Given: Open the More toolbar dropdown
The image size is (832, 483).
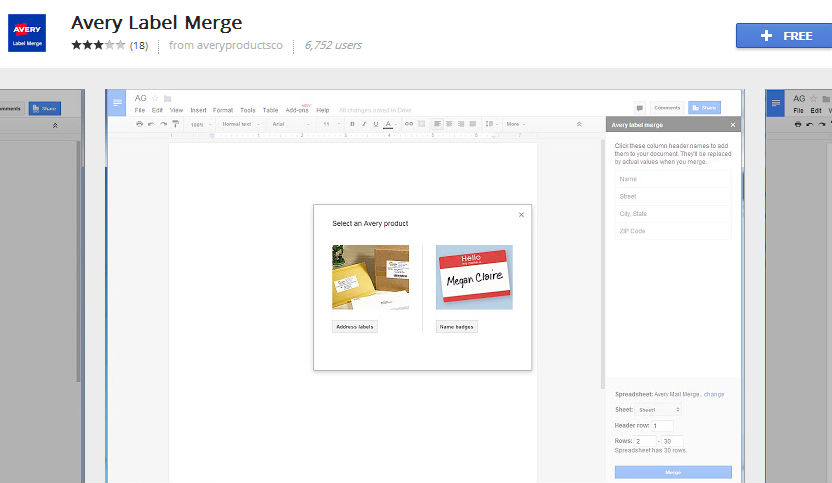Looking at the screenshot, I should 515,124.
